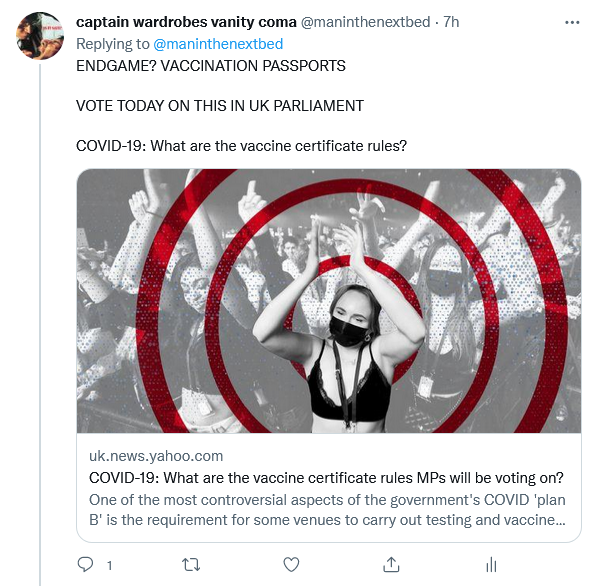Like the tweet with the heart icon

(291, 565)
